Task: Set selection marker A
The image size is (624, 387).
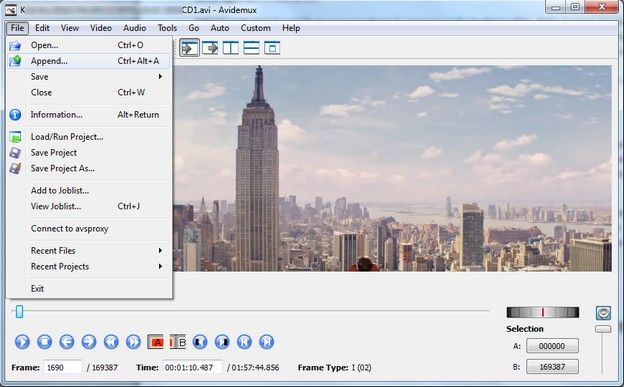Action: [156, 342]
